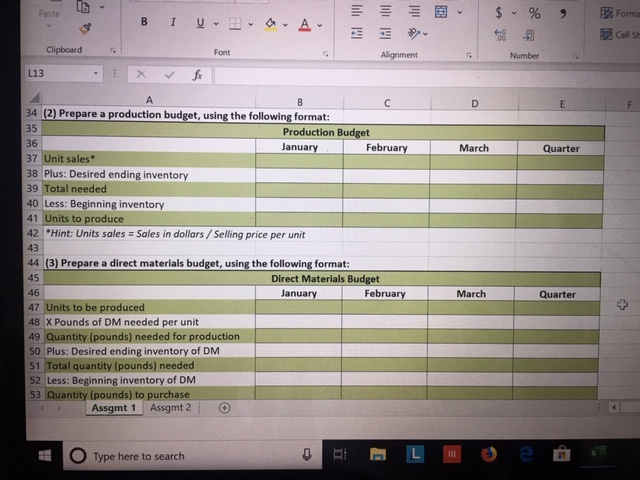Open Cell Styles gallery
The image size is (640, 480).
(x=620, y=34)
